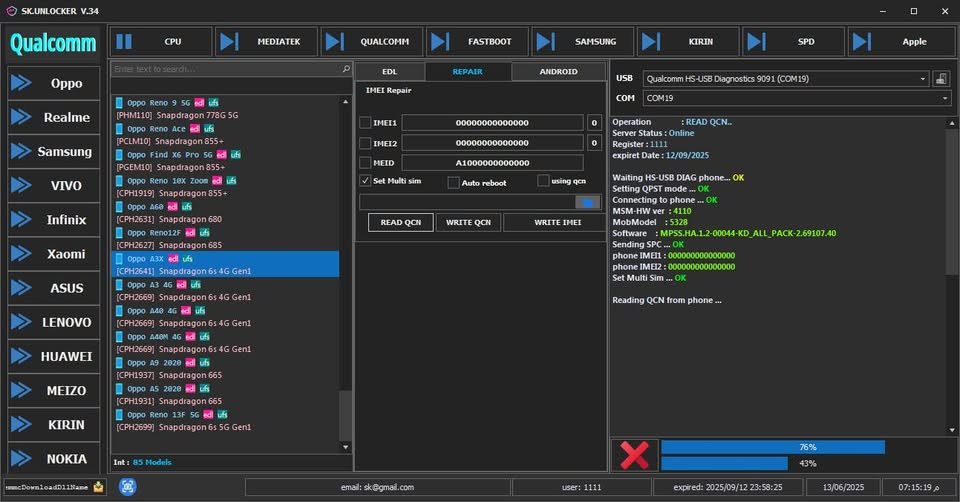Viewport: 960px width, 502px height.
Task: Click the red X cancel operation icon
Action: point(634,455)
